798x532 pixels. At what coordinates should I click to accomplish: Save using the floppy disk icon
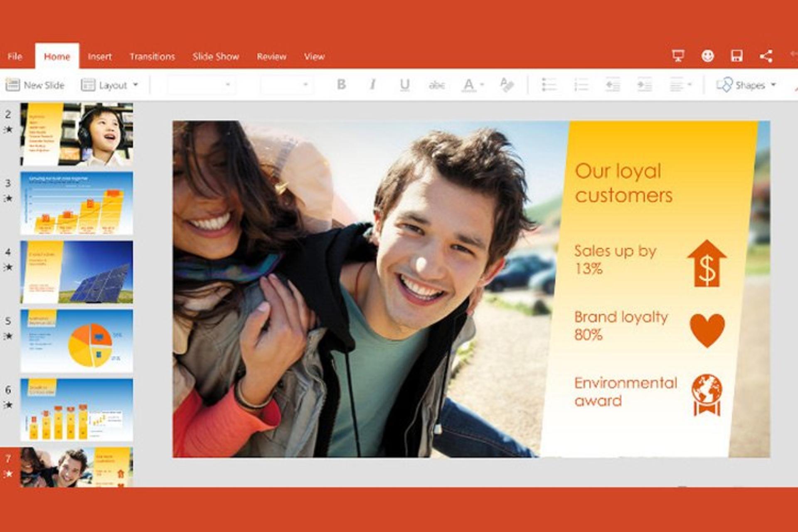click(x=736, y=56)
